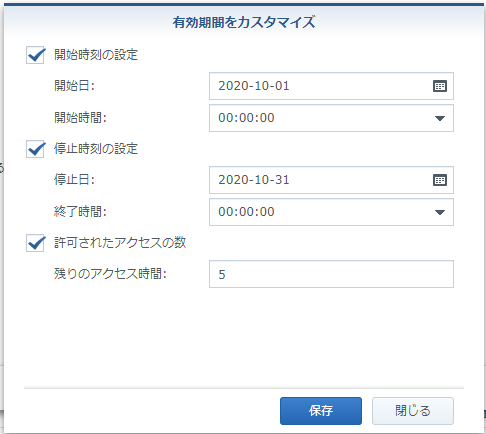Select the 開始時間 00:00:00 combo box text
Viewport: 486px width, 434px height.
coord(246,118)
